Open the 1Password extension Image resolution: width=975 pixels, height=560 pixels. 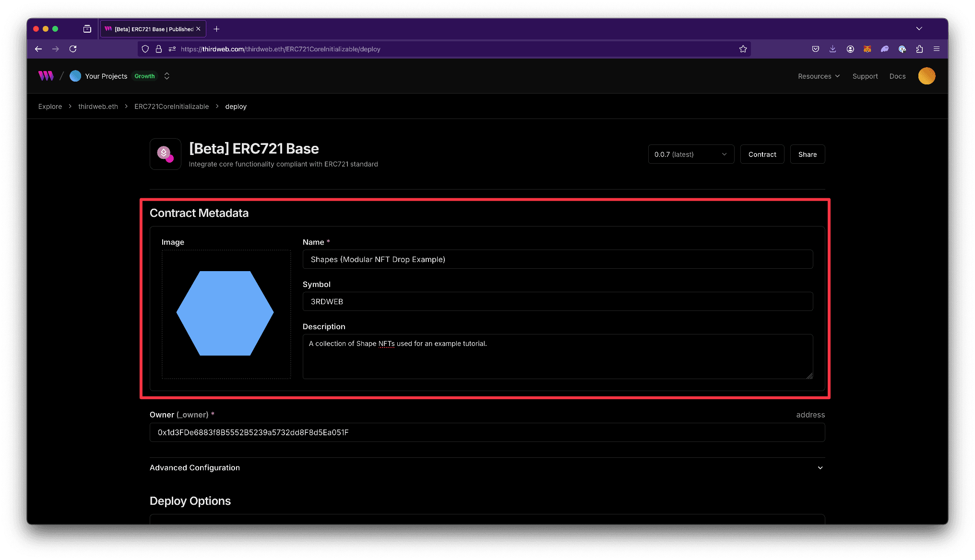902,48
